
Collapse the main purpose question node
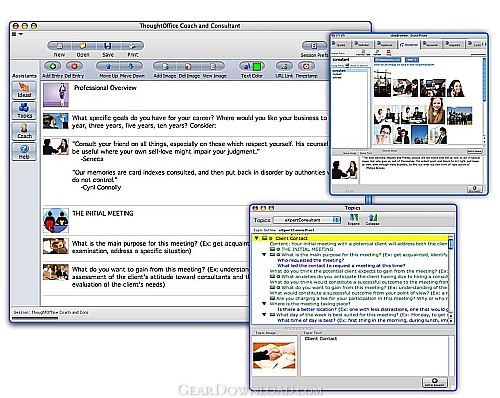pyautogui.click(x=264, y=255)
